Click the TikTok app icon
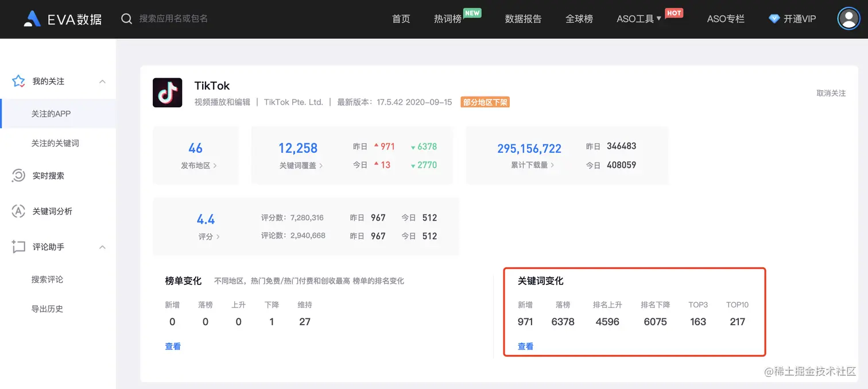 coord(168,93)
